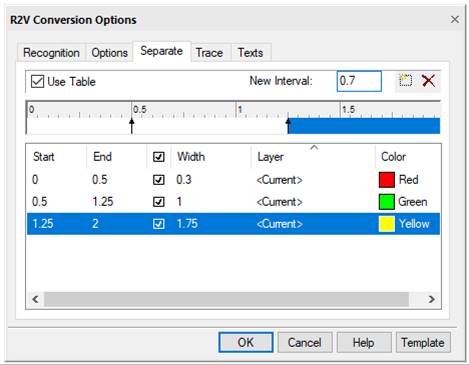This screenshot has width=469, height=365.
Task: Click the Template button
Action: (x=423, y=342)
